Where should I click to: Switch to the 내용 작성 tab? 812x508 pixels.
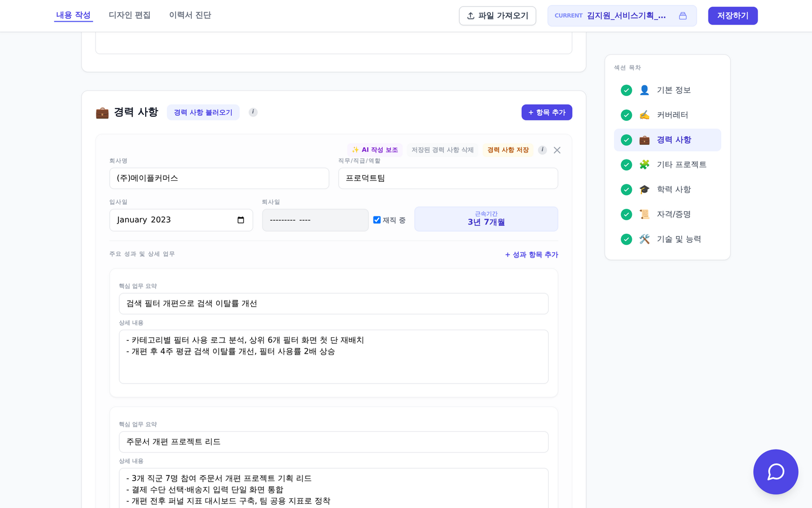(x=73, y=15)
